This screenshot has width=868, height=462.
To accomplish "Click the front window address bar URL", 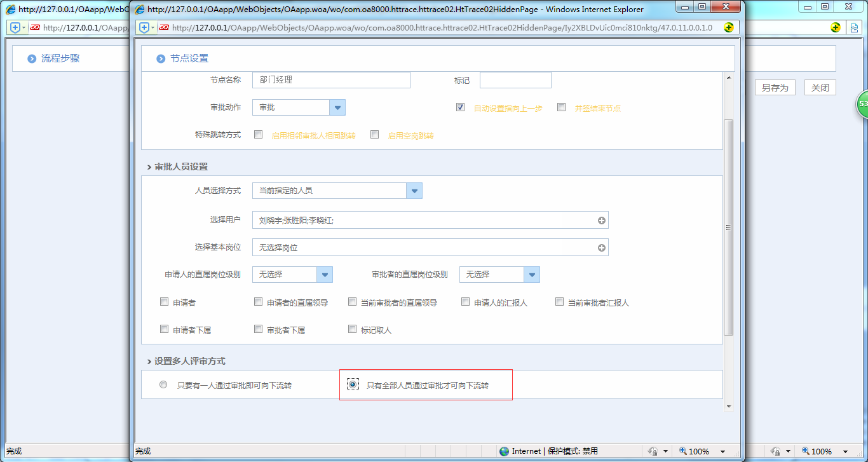I will 442,28.
